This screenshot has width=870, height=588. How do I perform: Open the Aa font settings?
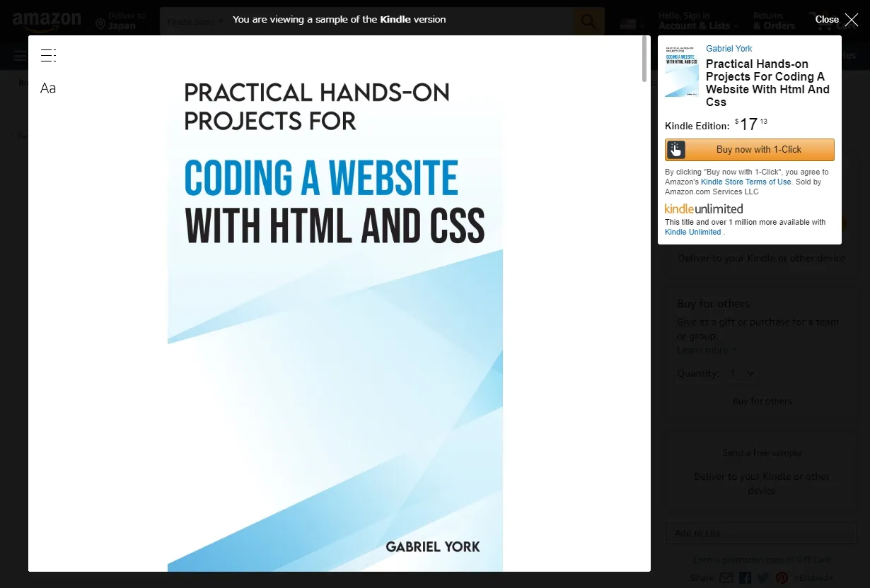click(48, 88)
